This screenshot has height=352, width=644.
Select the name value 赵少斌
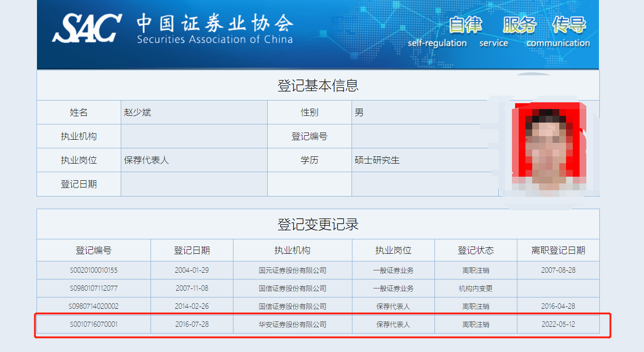tap(137, 113)
